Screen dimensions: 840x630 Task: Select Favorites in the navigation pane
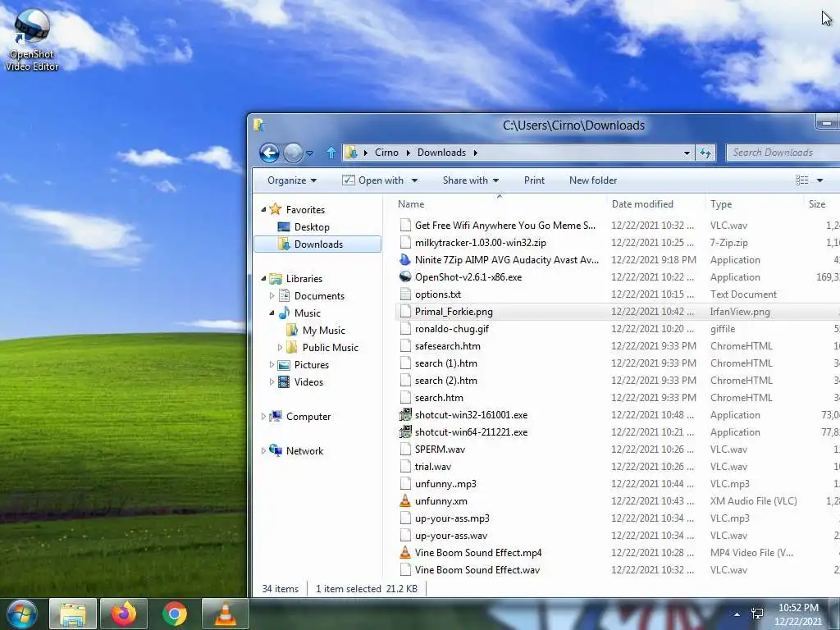click(x=305, y=209)
